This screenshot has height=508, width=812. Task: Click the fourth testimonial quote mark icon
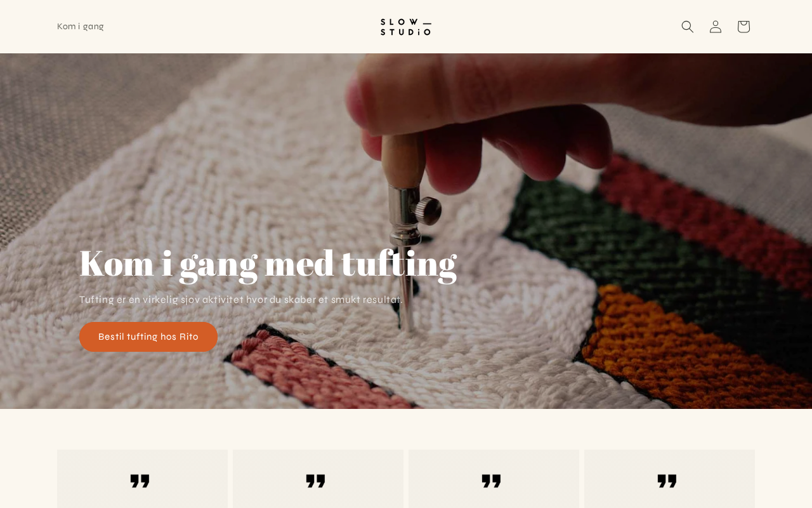[x=667, y=481]
